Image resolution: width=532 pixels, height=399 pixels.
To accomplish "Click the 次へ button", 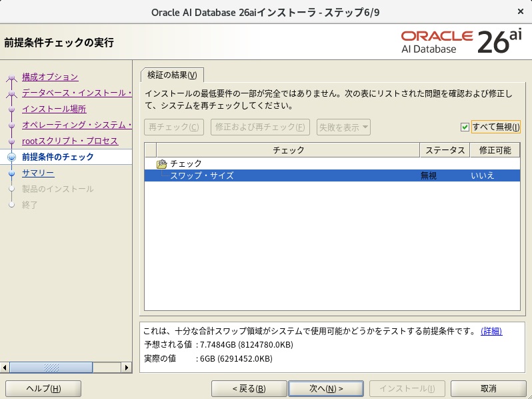I will (x=326, y=388).
